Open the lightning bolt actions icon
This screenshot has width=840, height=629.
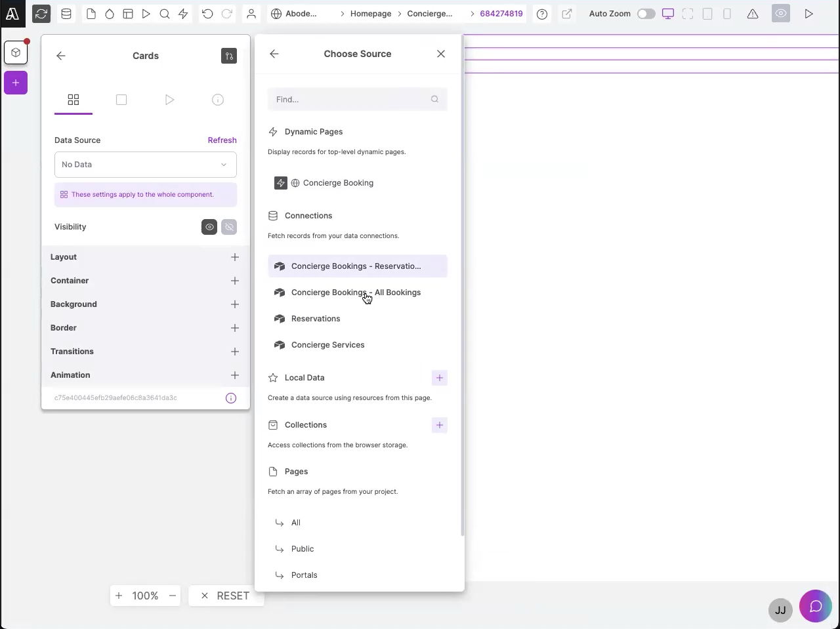tap(183, 14)
